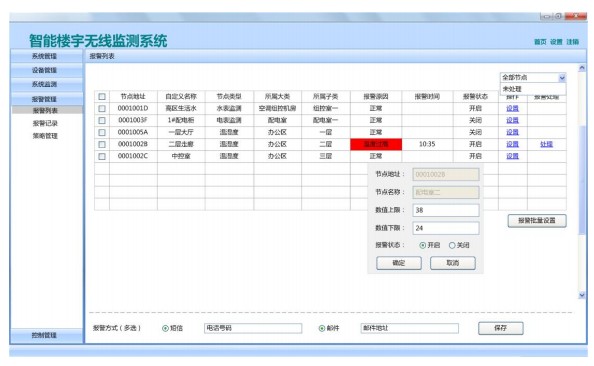The height and width of the screenshot is (366, 594).
Task: Click 处理 link for row 0001002B
Action: tap(546, 144)
